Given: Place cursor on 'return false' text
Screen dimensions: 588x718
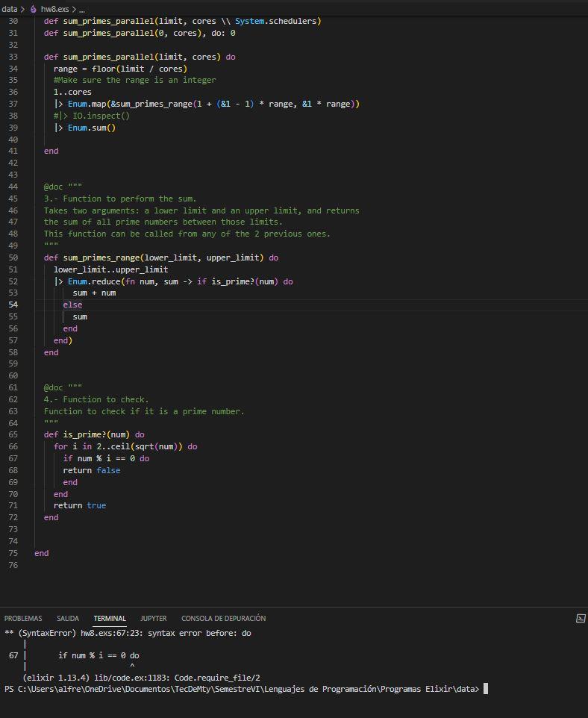Looking at the screenshot, I should tap(92, 470).
